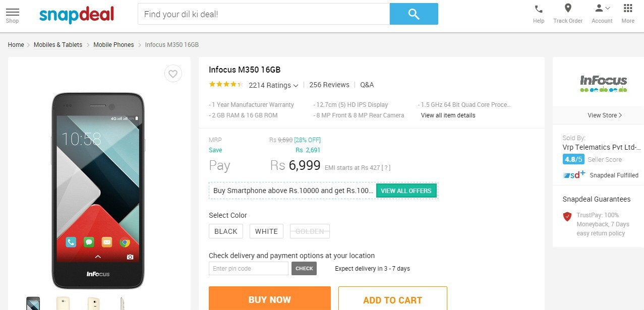This screenshot has width=644, height=310.
Task: Select the BLACK color option
Action: point(226,231)
